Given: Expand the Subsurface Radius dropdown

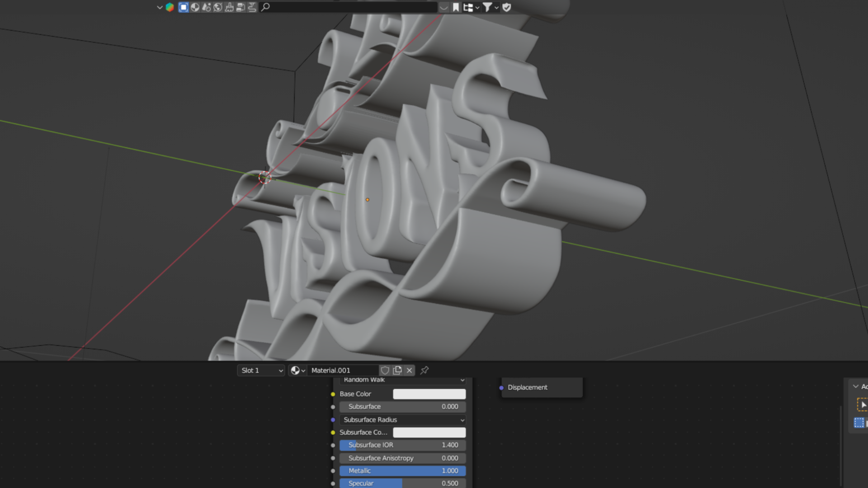Looking at the screenshot, I should pyautogui.click(x=402, y=420).
